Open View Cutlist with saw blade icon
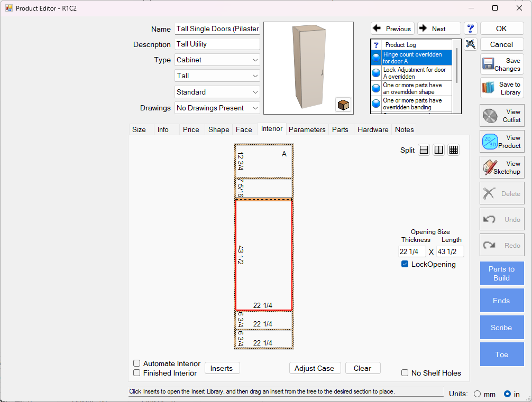 tap(502, 116)
